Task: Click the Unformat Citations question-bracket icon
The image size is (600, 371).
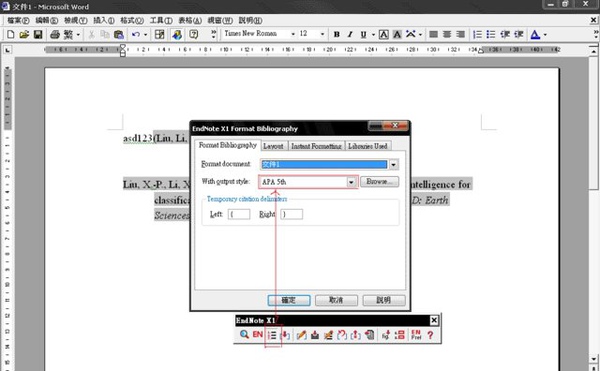Action: pyautogui.click(x=342, y=335)
